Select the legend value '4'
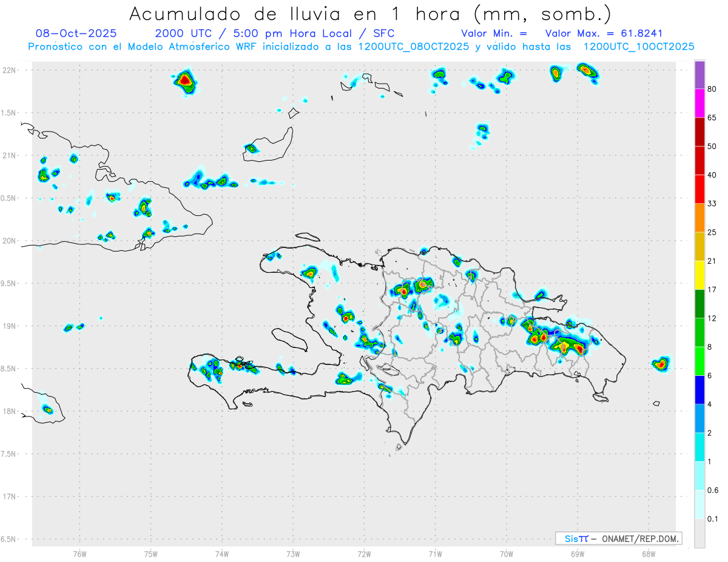The height and width of the screenshot is (562, 728). pos(710,404)
